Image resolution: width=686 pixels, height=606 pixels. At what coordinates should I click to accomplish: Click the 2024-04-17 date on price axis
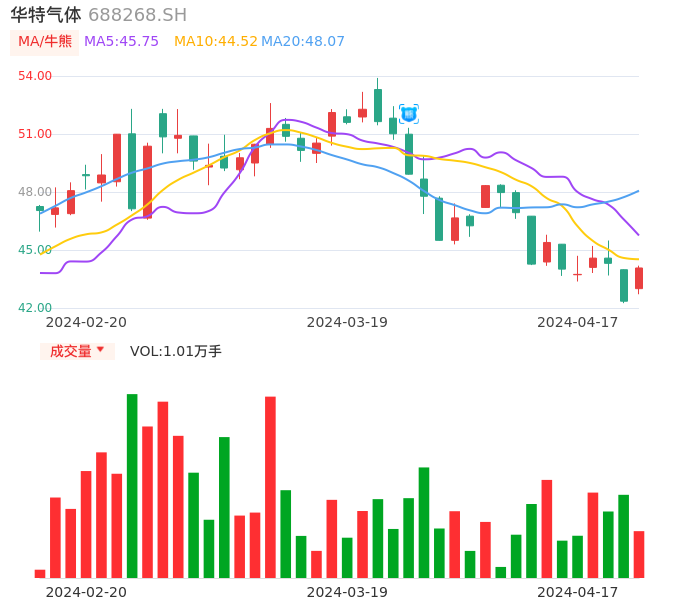click(577, 322)
